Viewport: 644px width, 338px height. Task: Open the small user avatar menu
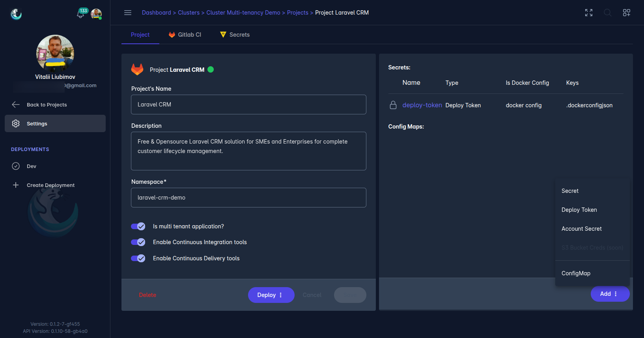[x=96, y=14]
